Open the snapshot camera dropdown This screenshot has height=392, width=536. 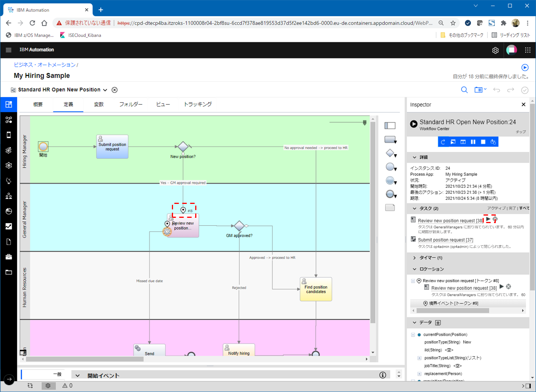480,90
